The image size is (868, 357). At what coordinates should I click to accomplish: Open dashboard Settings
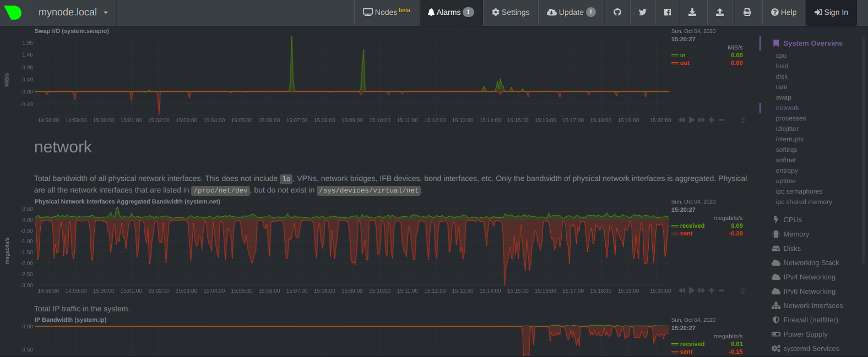pos(511,12)
